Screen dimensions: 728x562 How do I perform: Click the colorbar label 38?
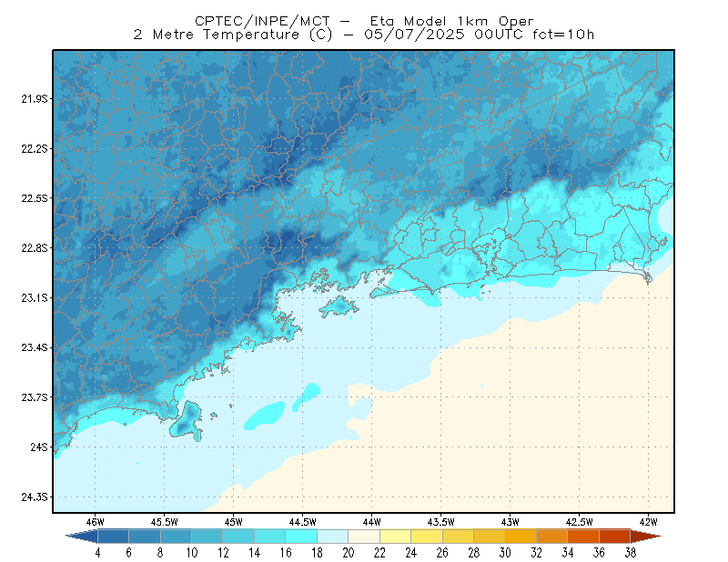[x=630, y=553]
